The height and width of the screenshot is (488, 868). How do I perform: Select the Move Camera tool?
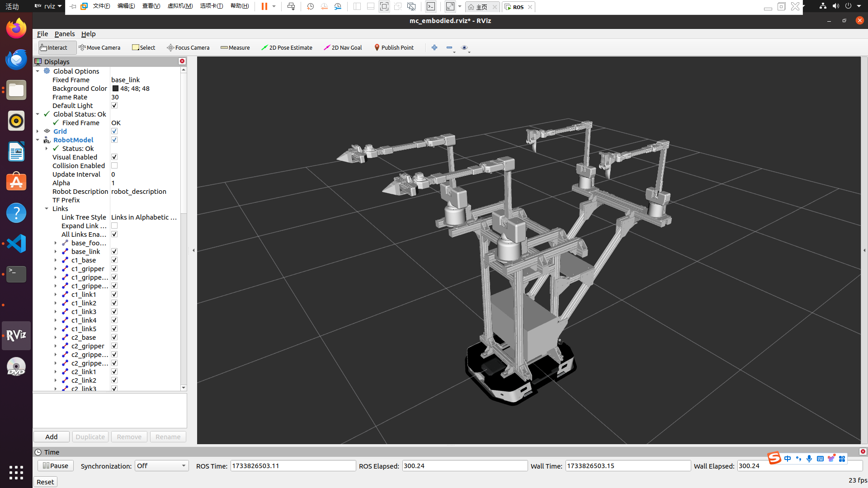pyautogui.click(x=99, y=47)
